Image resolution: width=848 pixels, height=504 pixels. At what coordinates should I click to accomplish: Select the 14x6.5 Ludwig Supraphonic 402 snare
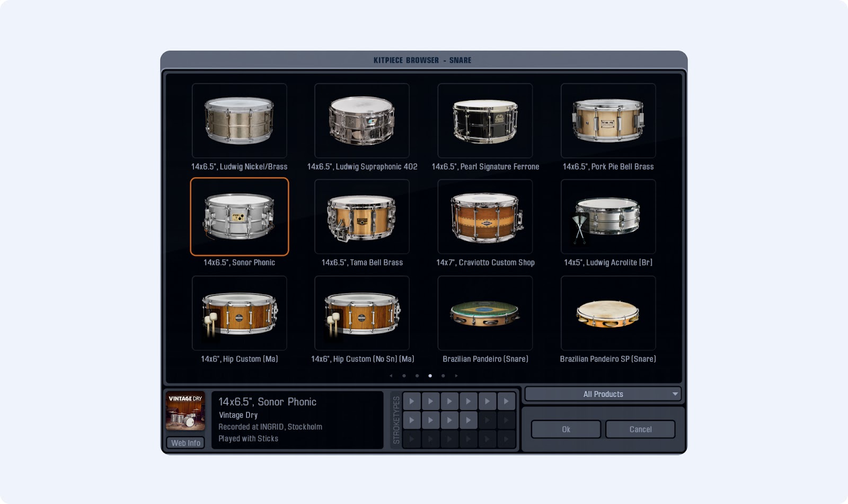pyautogui.click(x=362, y=120)
